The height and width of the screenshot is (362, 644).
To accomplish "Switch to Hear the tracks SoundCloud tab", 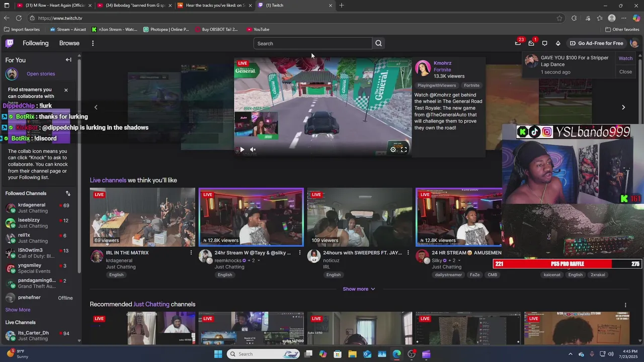I will (215, 5).
